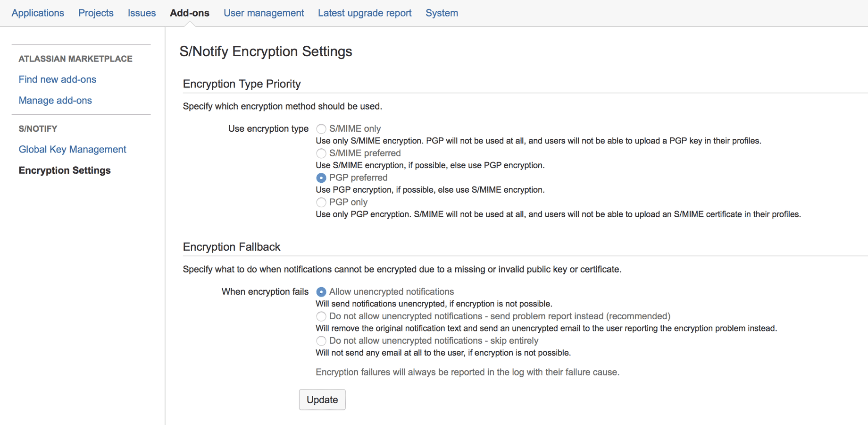Click the S/MIME preferred label text
This screenshot has width=868, height=425.
point(365,153)
